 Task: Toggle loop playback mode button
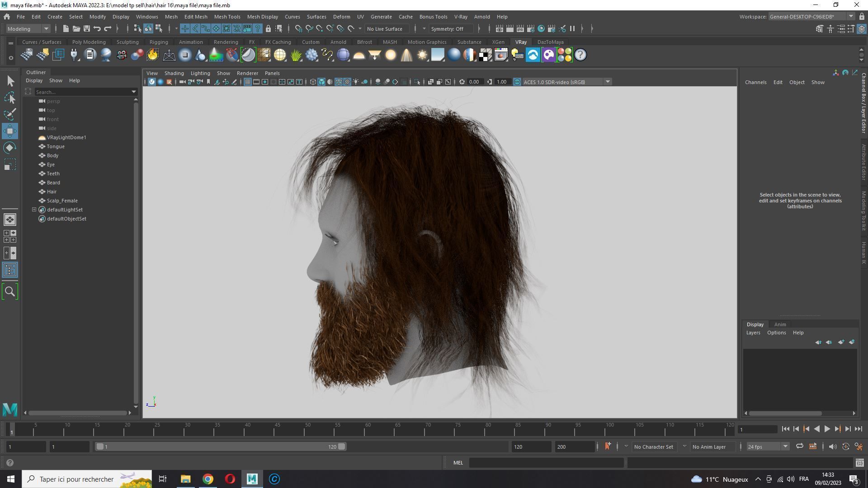pos(800,447)
